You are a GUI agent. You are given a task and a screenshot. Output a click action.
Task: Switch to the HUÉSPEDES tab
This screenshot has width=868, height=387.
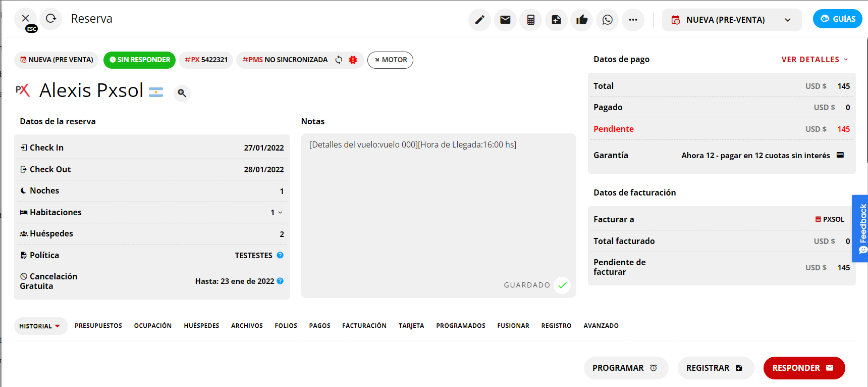click(x=201, y=326)
